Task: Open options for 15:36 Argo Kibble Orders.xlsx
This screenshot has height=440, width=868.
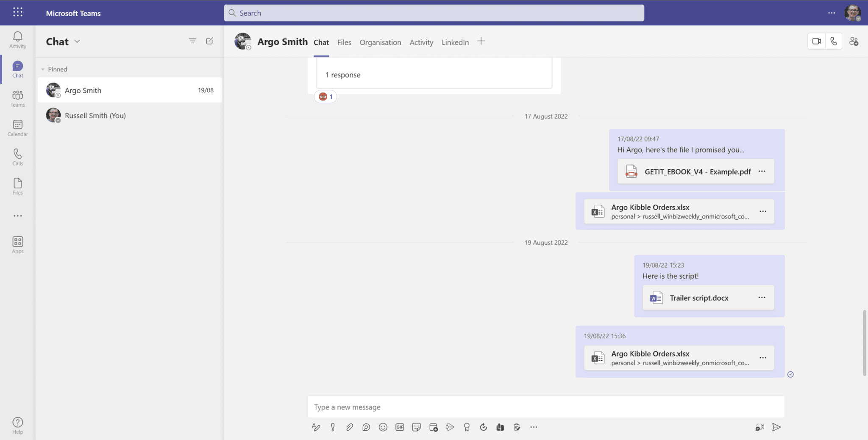Action: 763,357
